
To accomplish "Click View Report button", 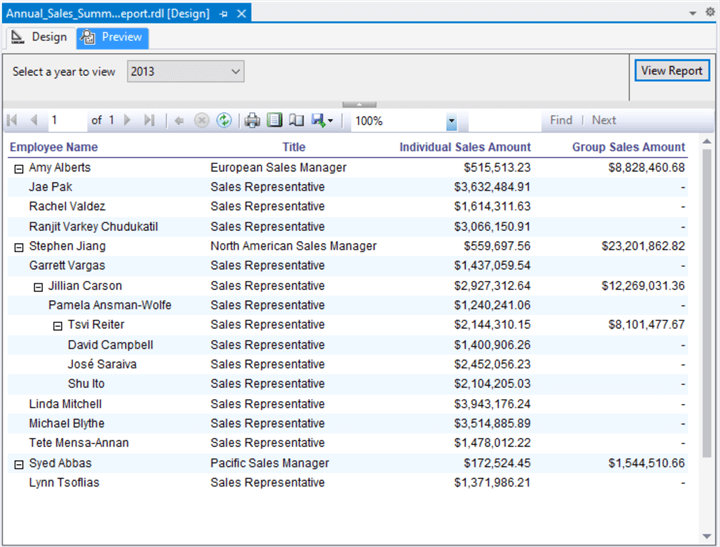I will 672,71.
